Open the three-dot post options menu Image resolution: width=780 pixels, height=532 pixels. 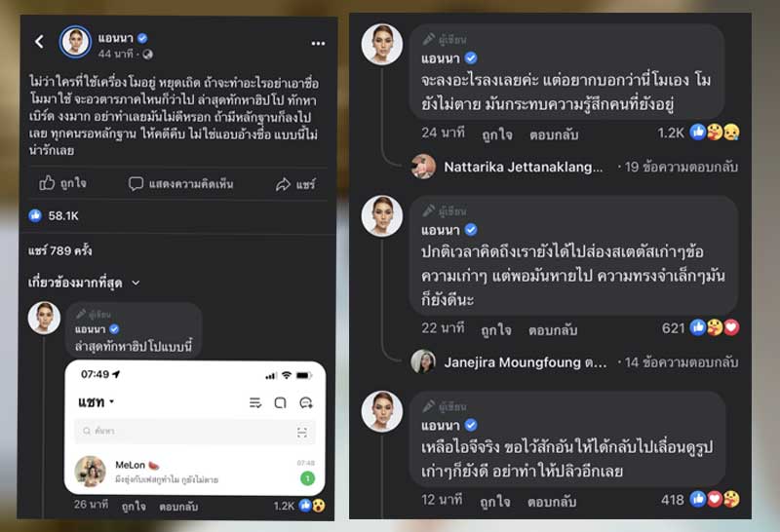tap(319, 43)
